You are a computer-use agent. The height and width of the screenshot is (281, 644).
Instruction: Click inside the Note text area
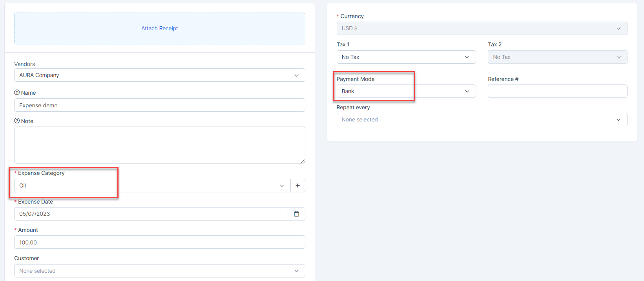click(159, 145)
